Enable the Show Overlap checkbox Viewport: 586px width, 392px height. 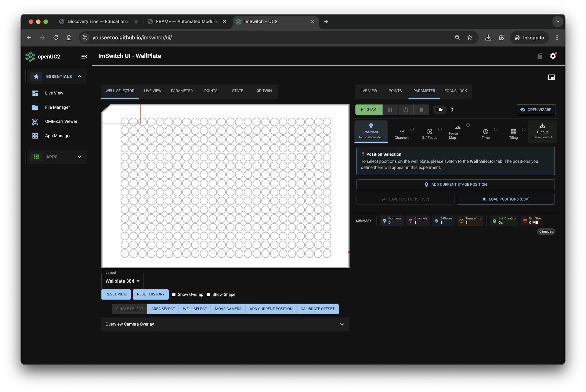174,294
